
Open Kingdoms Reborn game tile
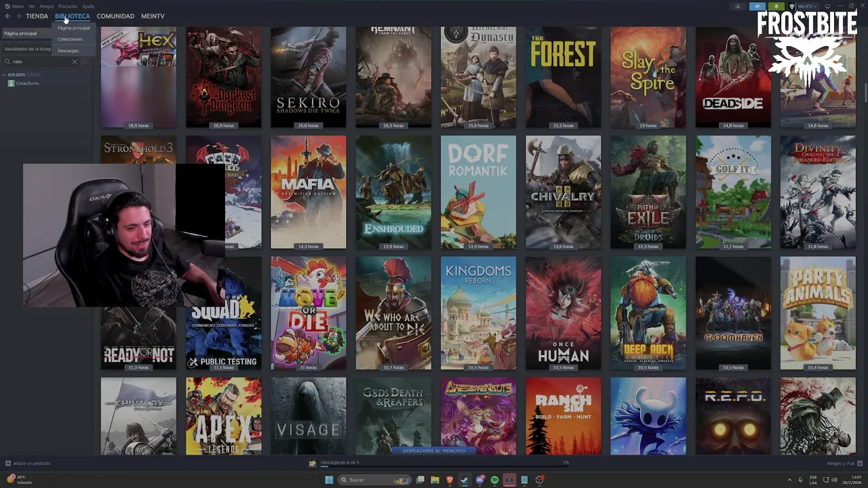478,313
